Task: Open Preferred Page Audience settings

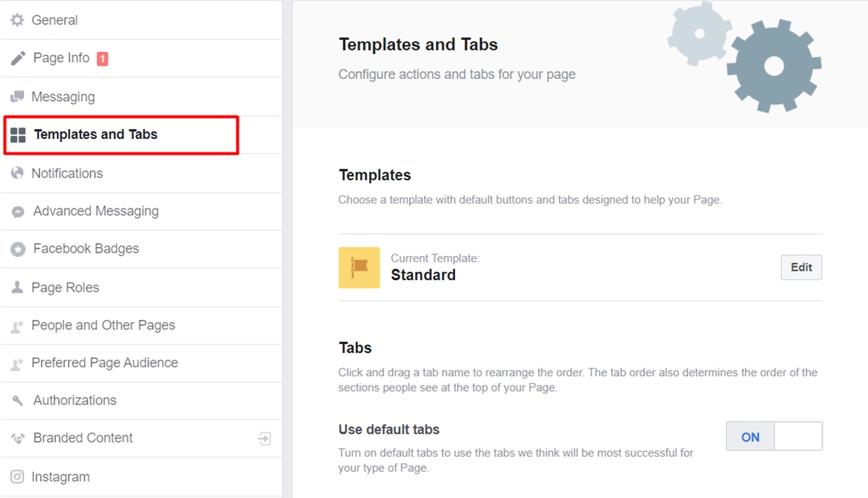Action: 104,363
